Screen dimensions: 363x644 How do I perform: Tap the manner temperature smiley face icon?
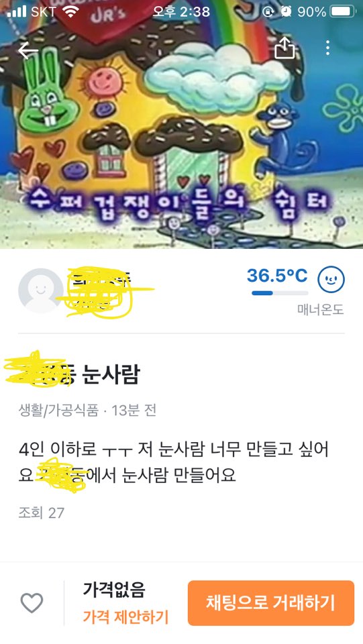(331, 279)
